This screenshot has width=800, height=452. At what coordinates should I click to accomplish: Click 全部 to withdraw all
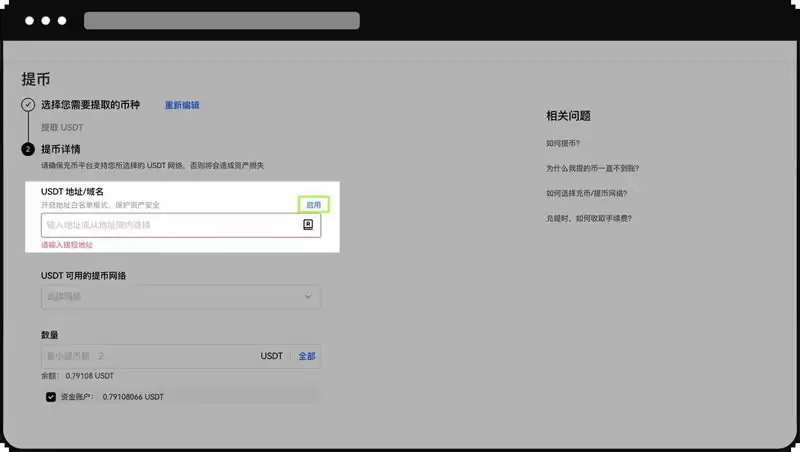pos(307,356)
